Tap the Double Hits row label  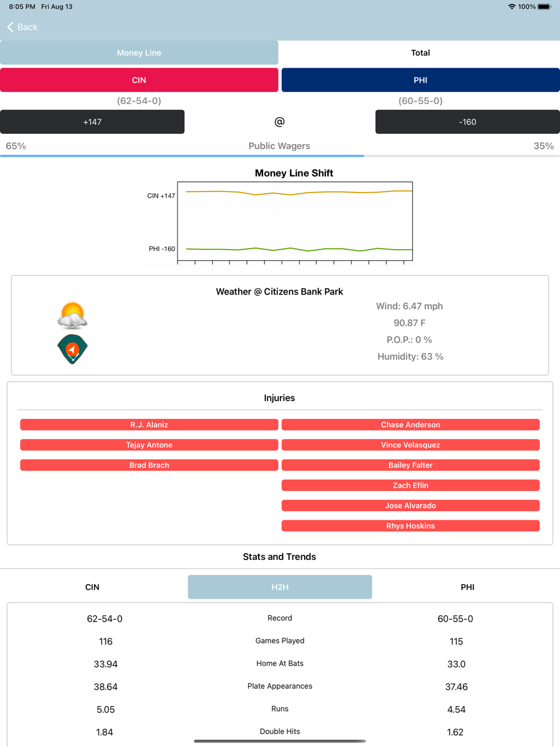tap(280, 731)
